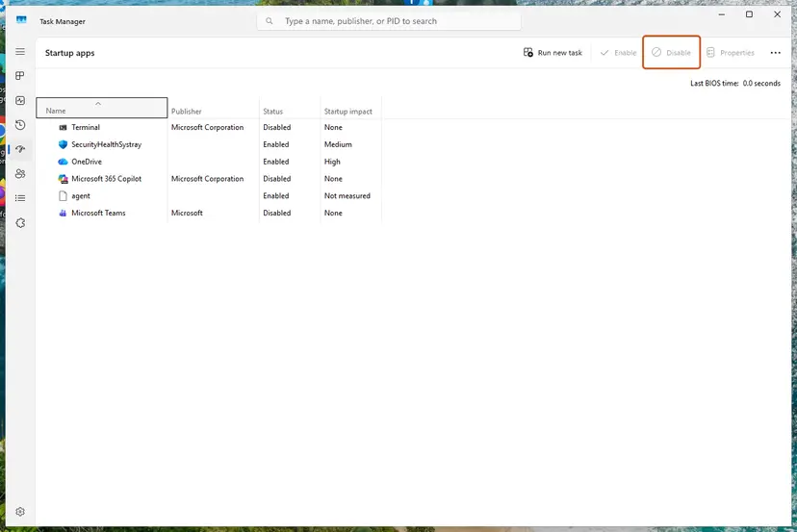Viewport: 797px width, 532px height.
Task: Select the Startup apps page icon
Action: [x=20, y=149]
